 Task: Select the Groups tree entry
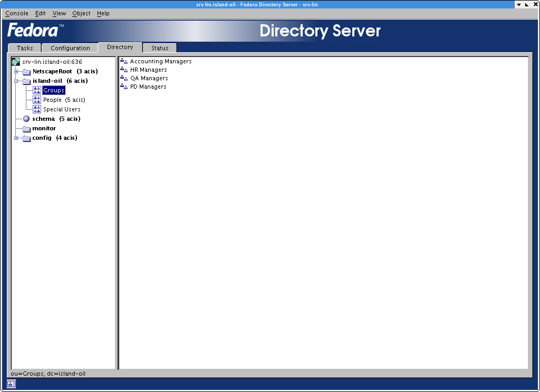54,90
